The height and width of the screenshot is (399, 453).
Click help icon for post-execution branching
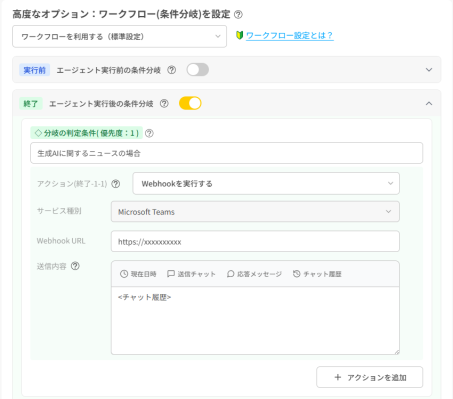164,104
